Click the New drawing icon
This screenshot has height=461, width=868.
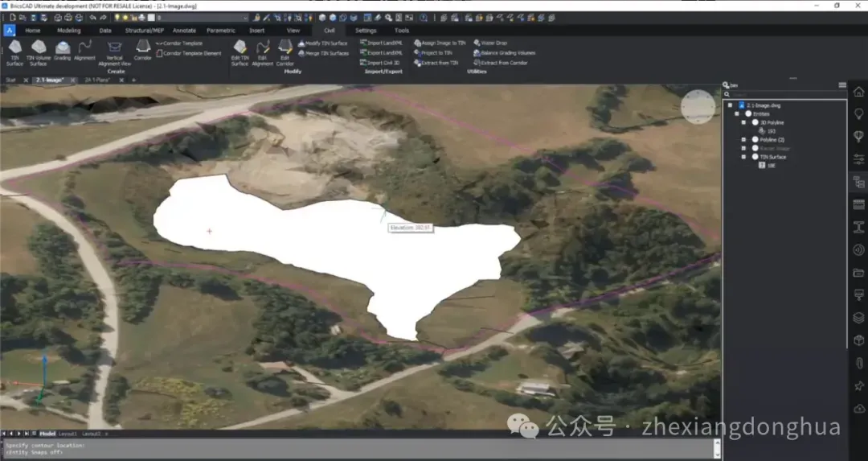click(12, 18)
